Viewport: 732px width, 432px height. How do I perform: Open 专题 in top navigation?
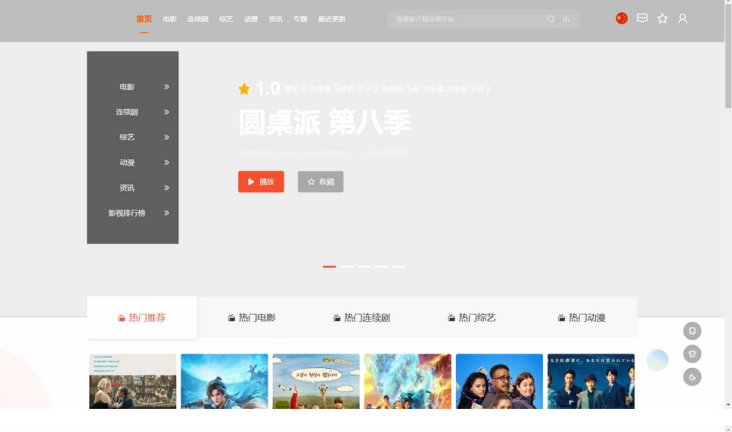(x=300, y=19)
